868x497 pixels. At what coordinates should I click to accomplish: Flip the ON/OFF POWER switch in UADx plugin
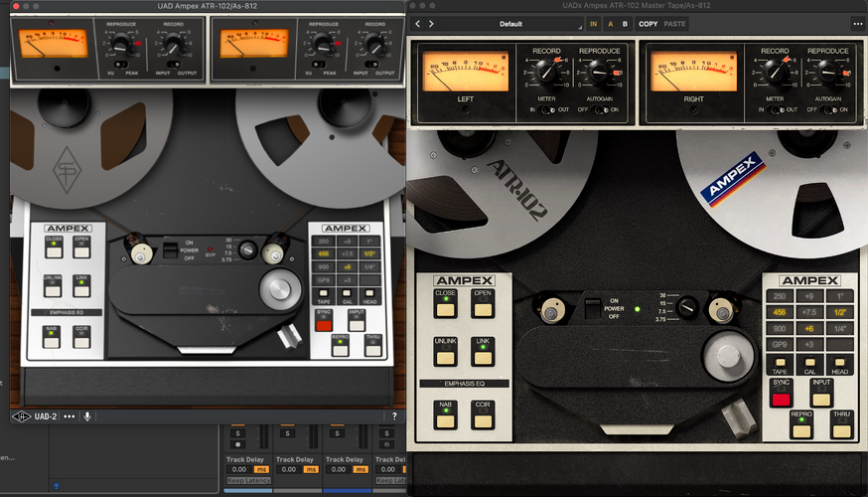[592, 308]
